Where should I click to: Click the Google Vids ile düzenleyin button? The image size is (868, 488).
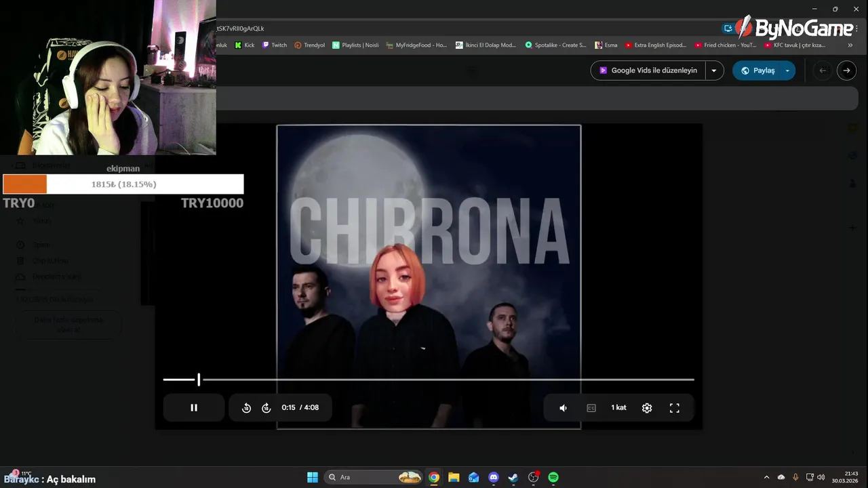pyautogui.click(x=648, y=70)
